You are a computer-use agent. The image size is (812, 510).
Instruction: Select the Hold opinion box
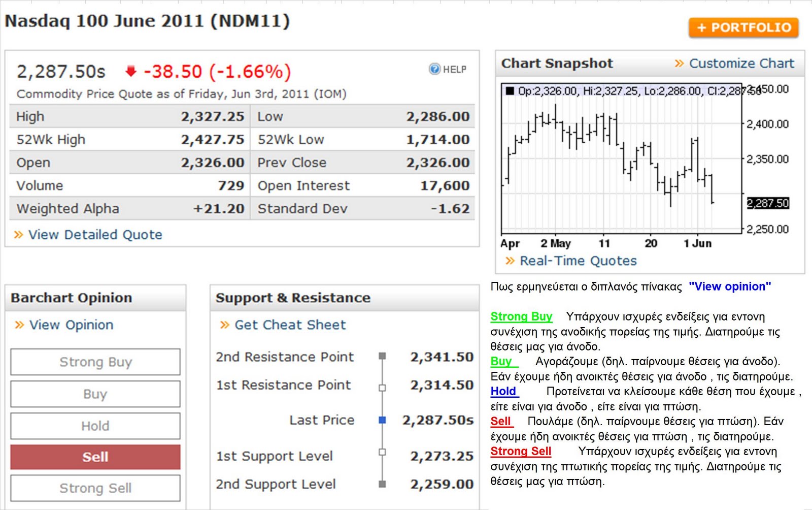coord(95,426)
